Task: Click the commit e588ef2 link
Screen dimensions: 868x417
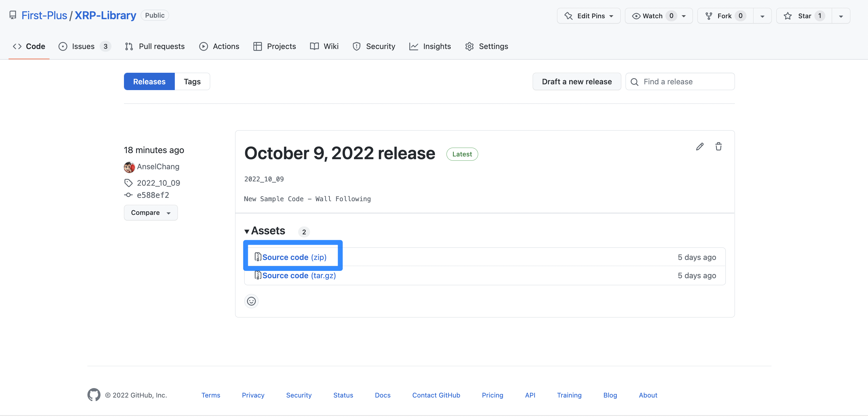Action: (x=153, y=195)
